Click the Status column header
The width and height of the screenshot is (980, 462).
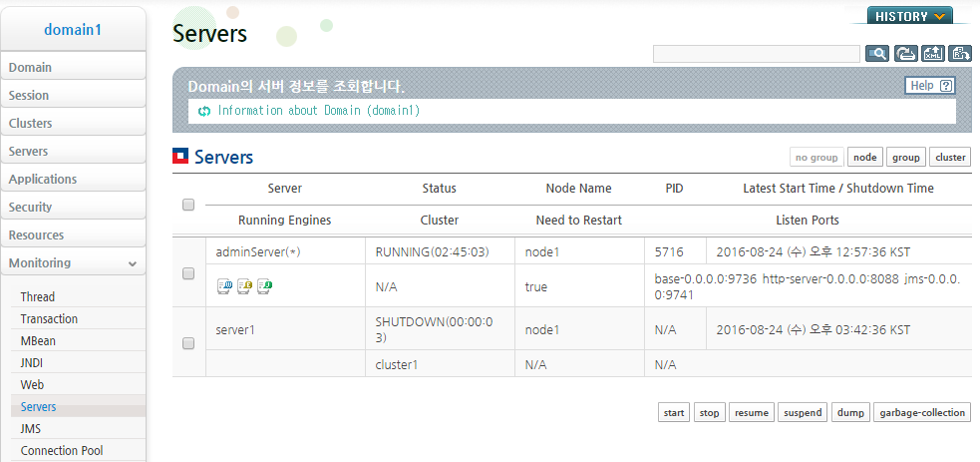[440, 189]
